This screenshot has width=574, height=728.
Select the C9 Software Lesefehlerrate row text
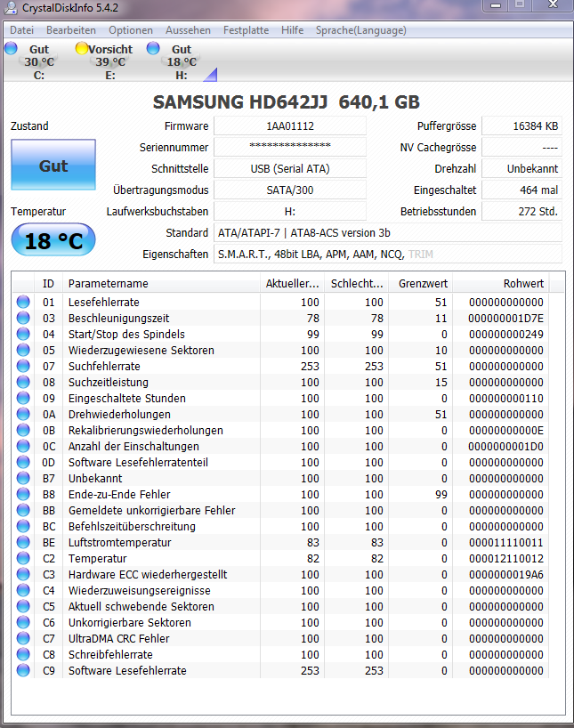[x=127, y=670]
